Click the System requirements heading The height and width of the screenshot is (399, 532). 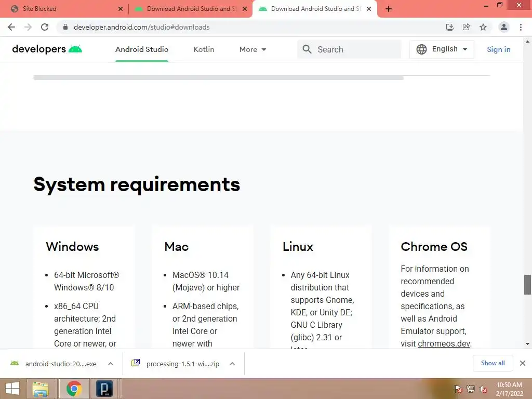[x=137, y=184]
